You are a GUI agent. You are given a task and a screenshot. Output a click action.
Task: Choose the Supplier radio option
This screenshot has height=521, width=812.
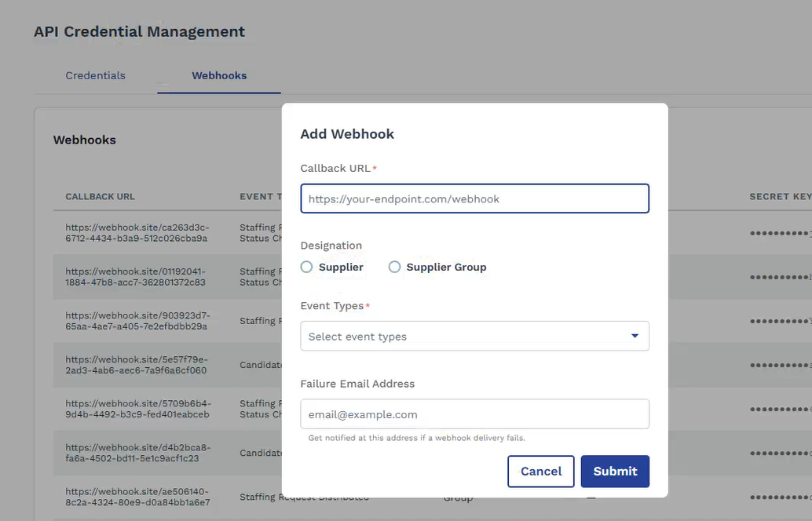coord(306,267)
